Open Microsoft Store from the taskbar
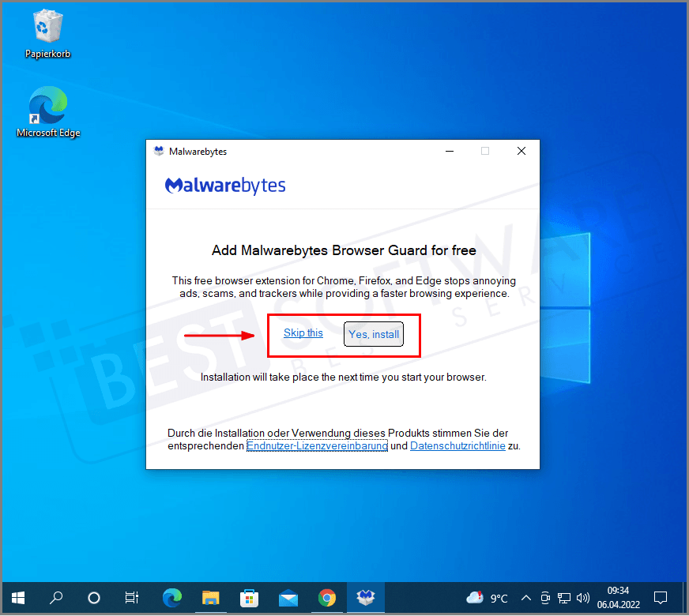 coord(249,598)
